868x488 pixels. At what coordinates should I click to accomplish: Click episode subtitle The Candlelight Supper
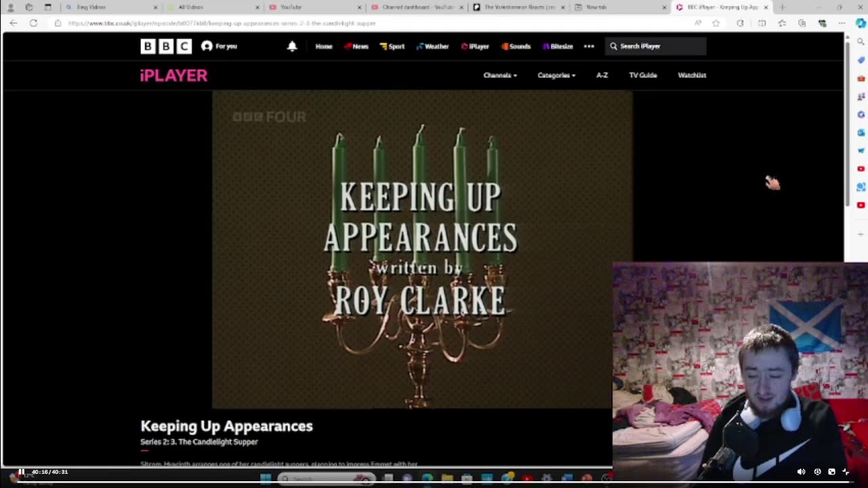199,442
